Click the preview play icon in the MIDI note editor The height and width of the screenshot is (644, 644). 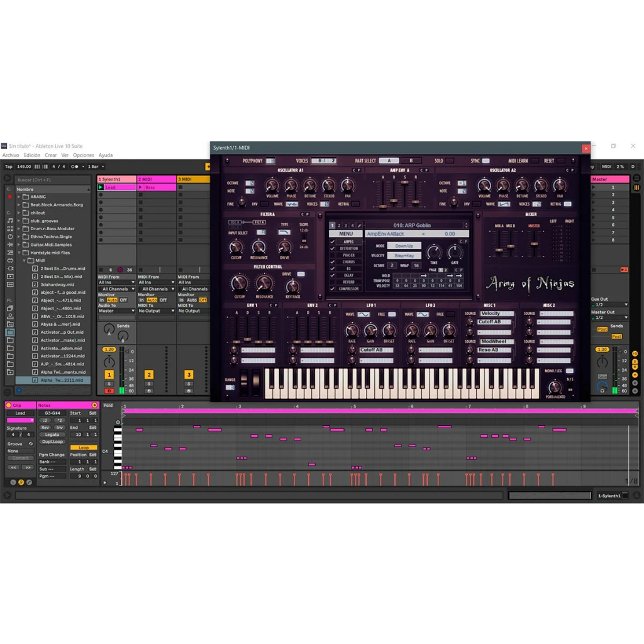[x=118, y=422]
